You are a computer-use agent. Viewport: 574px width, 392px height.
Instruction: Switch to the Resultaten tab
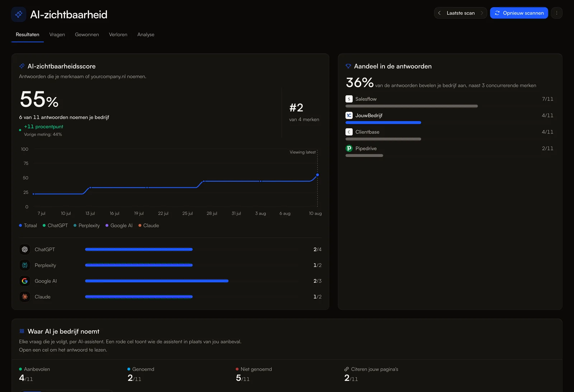coord(28,34)
